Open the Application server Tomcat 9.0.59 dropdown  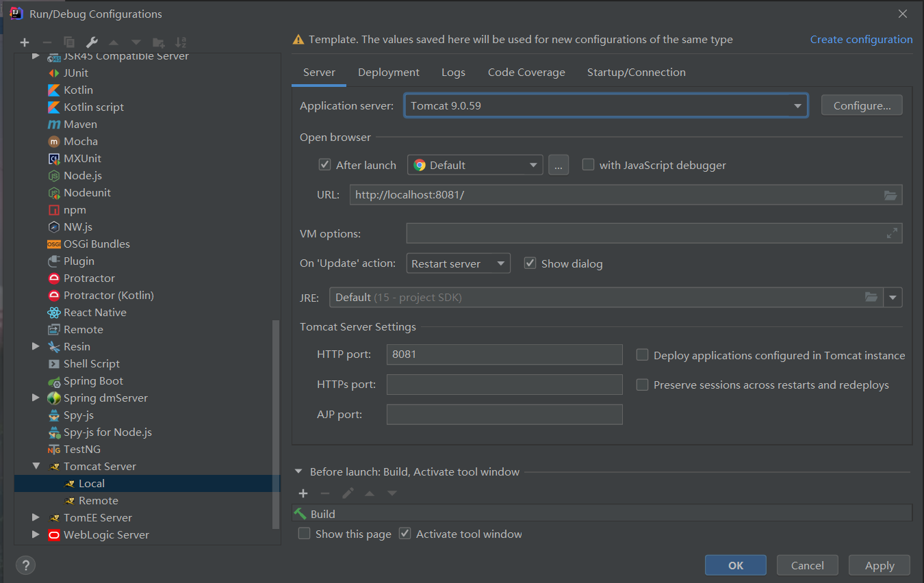pos(606,105)
